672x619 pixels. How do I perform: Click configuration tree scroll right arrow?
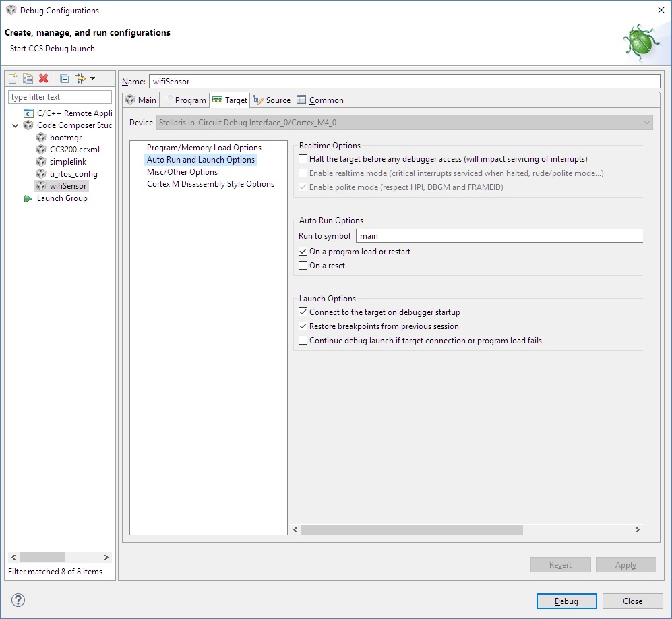pos(106,557)
